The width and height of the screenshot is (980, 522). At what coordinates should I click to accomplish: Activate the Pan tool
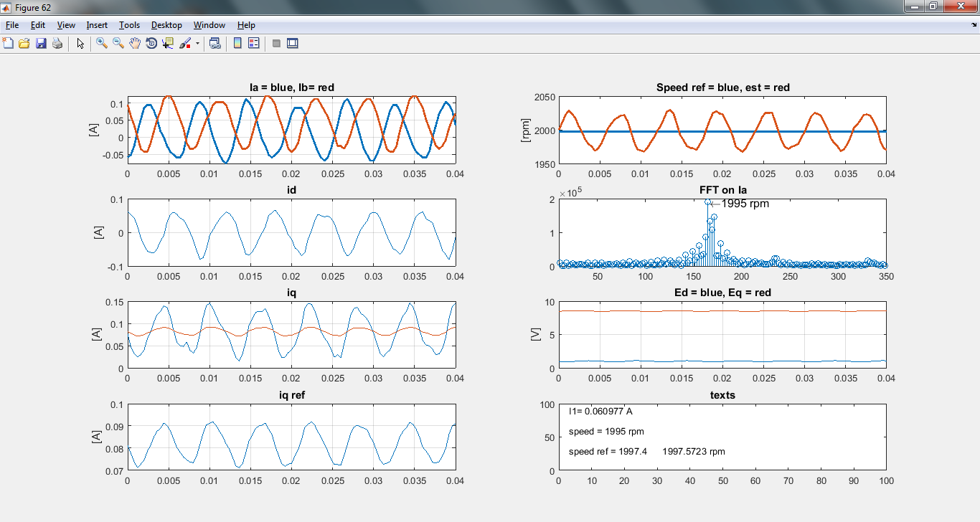[x=134, y=43]
